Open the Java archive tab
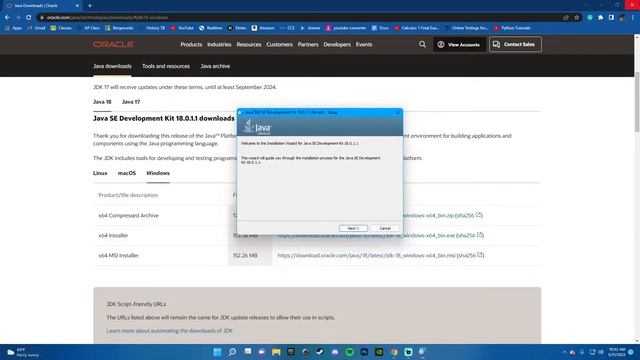 pyautogui.click(x=215, y=66)
